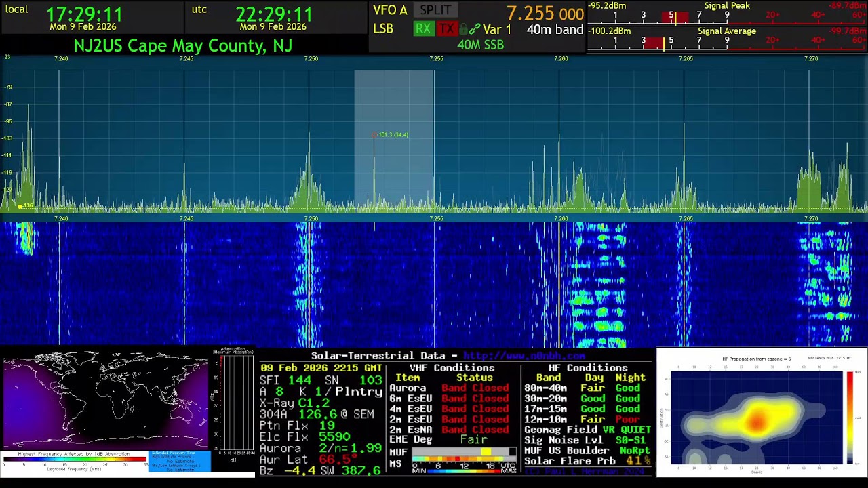Click the Aurora Band Closed status

(475, 388)
